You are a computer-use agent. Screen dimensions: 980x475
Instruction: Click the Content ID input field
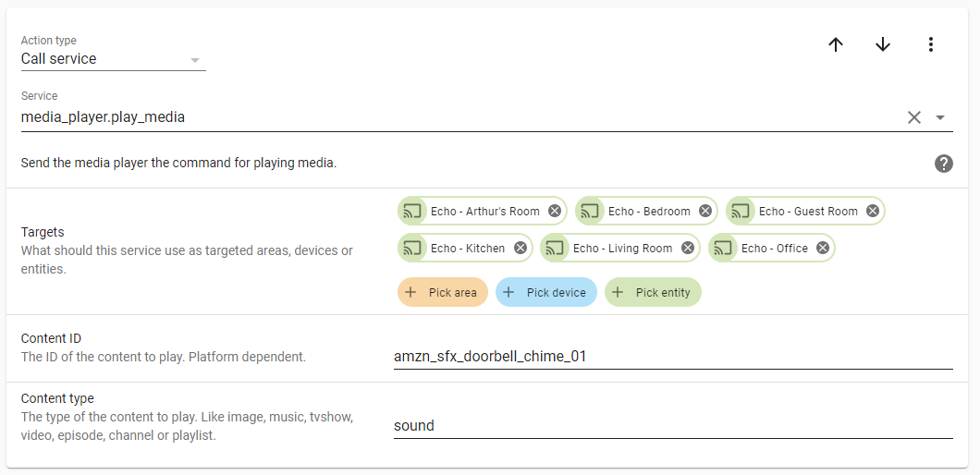pos(672,357)
